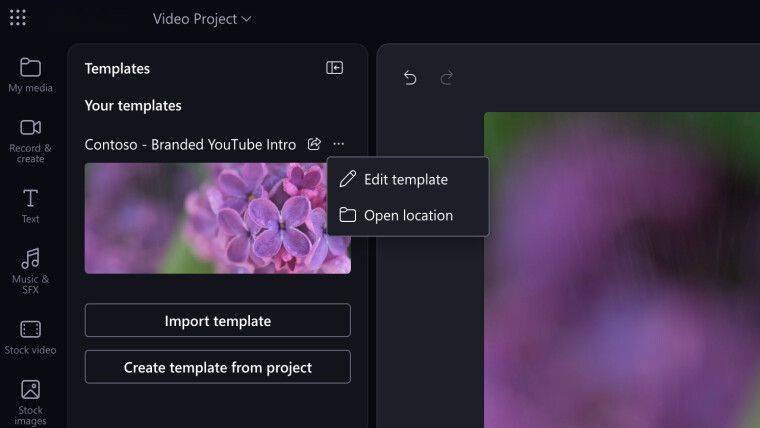Share the Contoso template
The height and width of the screenshot is (428, 760).
pos(314,144)
